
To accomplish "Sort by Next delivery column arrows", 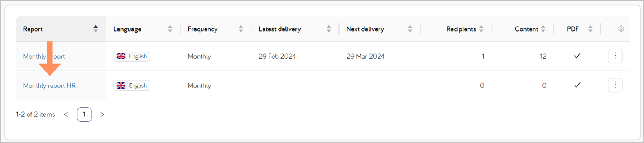I will click(410, 29).
